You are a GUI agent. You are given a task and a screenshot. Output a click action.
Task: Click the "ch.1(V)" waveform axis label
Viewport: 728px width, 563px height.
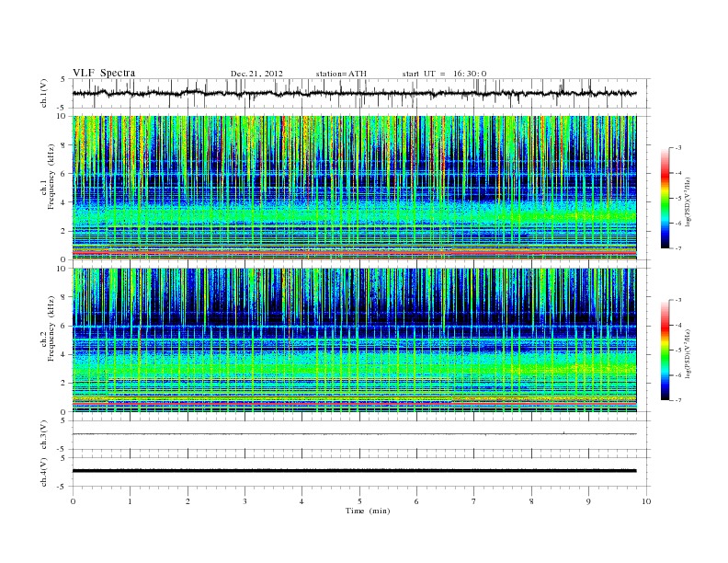pyautogui.click(x=44, y=93)
